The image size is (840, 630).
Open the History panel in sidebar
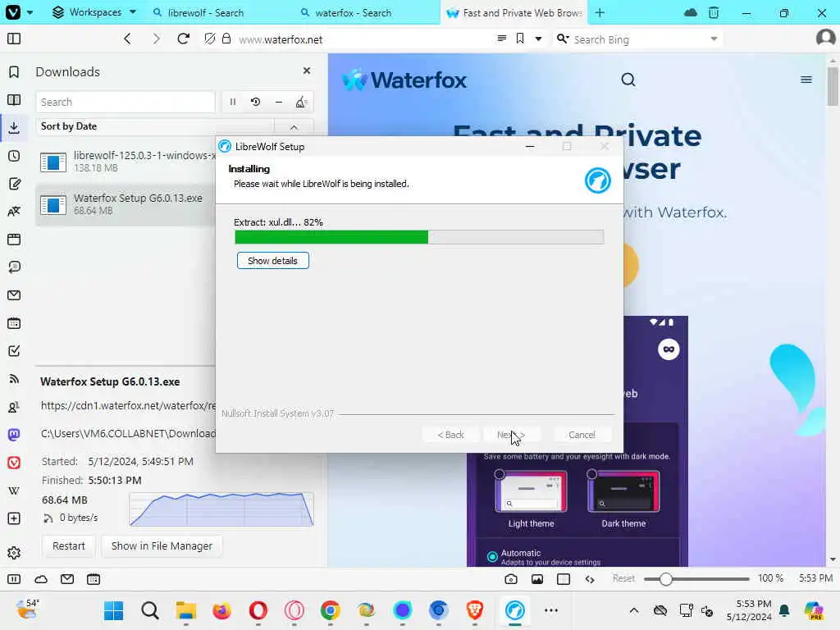(x=14, y=156)
